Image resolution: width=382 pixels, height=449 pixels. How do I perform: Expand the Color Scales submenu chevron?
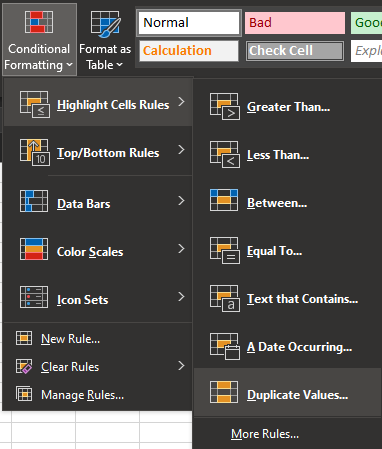coord(181,248)
